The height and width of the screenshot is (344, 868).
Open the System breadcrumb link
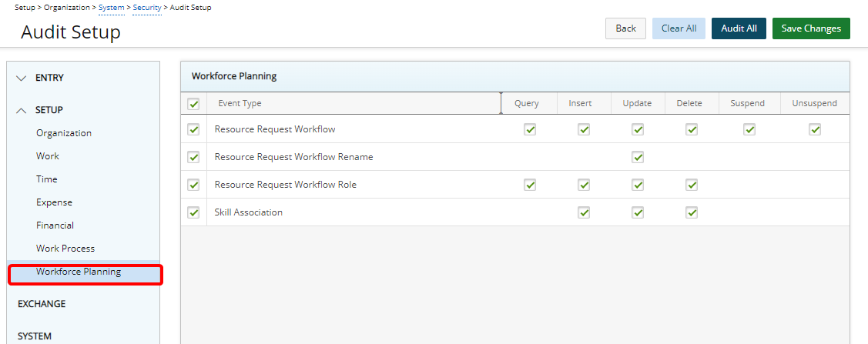click(x=111, y=8)
